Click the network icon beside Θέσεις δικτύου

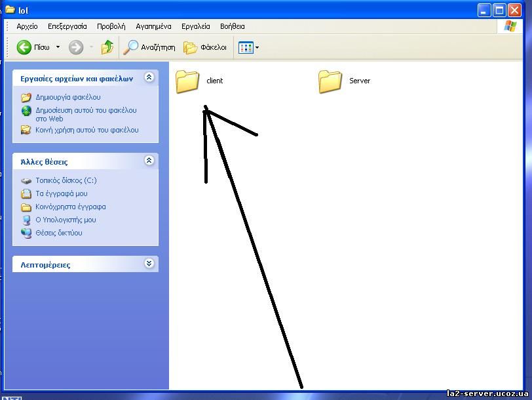26,233
